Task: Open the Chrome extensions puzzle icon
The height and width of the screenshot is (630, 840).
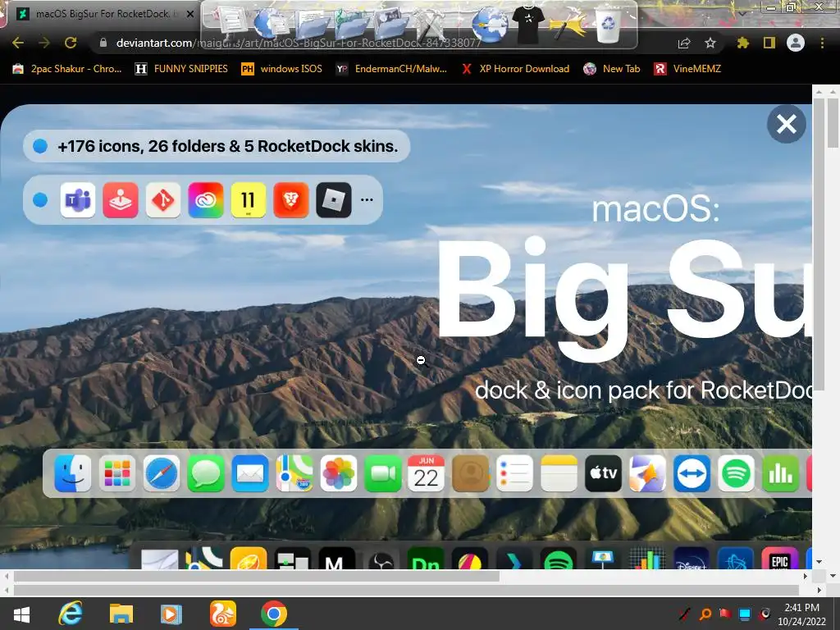Action: click(742, 43)
